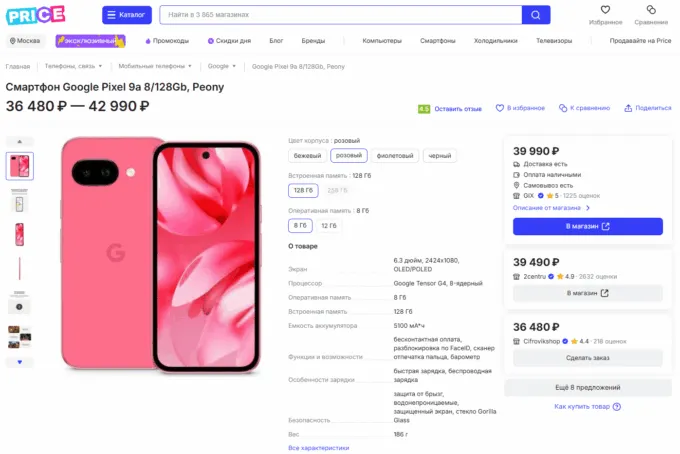Image resolution: width=680 pixels, height=454 pixels.
Task: Click the search magnifier button
Action: click(x=536, y=15)
